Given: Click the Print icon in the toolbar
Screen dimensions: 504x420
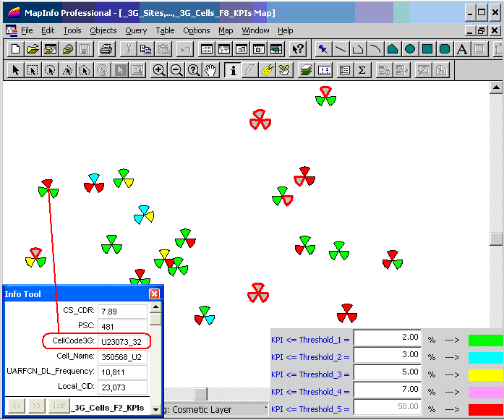Looking at the screenshot, I should tap(106, 49).
